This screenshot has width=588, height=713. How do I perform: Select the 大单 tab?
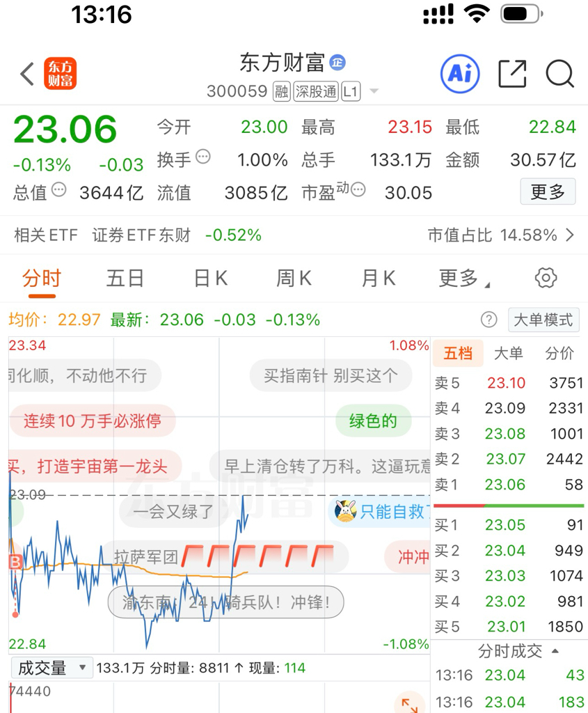[x=508, y=353]
